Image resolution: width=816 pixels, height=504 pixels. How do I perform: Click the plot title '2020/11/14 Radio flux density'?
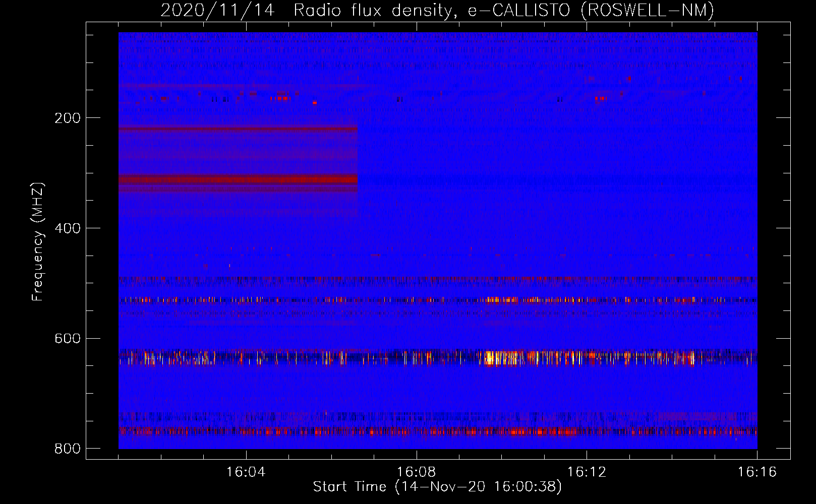[437, 10]
